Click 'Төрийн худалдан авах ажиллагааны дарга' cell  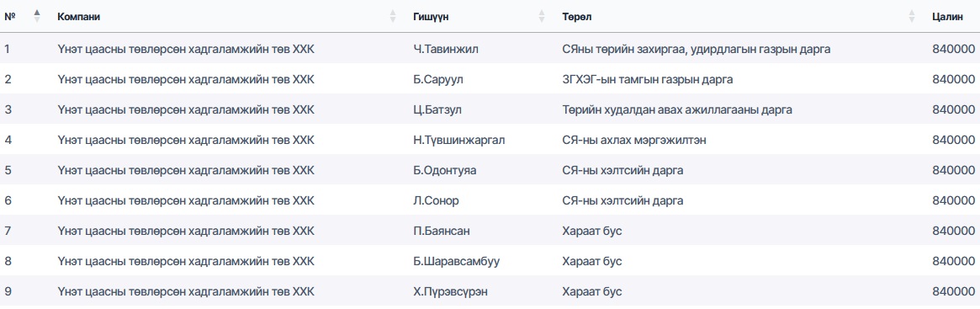[677, 110]
